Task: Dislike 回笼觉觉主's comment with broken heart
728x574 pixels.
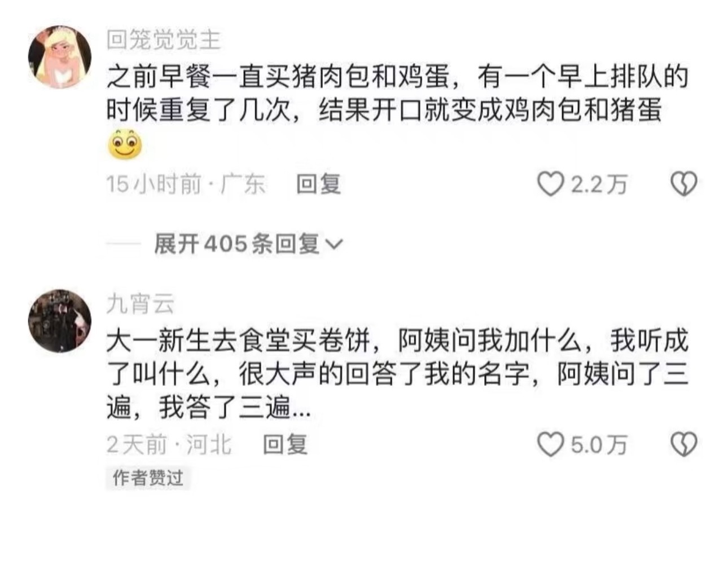Action: tap(683, 184)
